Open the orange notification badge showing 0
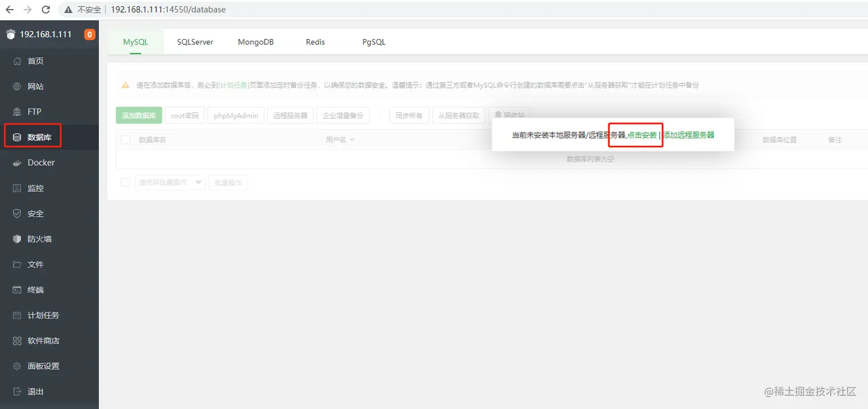This screenshot has height=409, width=868. point(90,34)
